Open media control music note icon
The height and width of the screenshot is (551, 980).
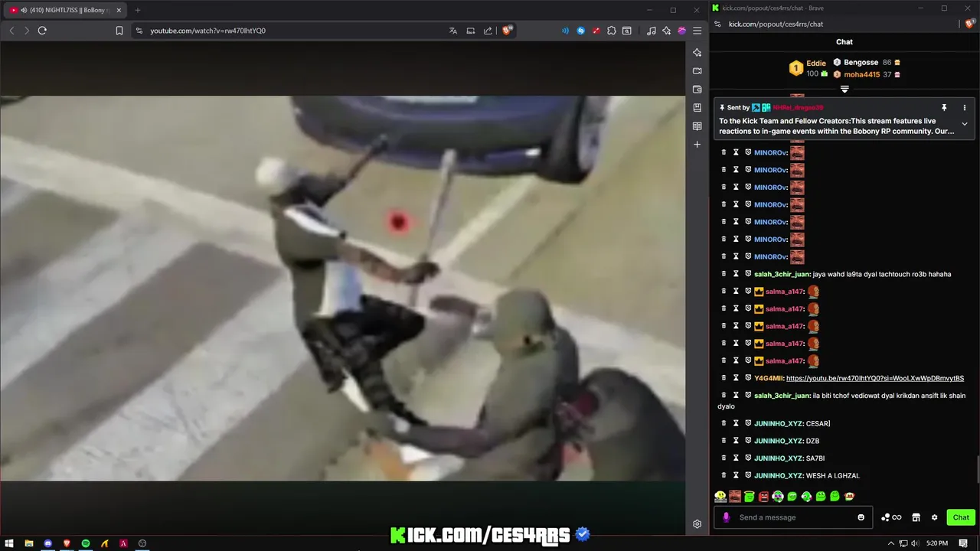[652, 31]
